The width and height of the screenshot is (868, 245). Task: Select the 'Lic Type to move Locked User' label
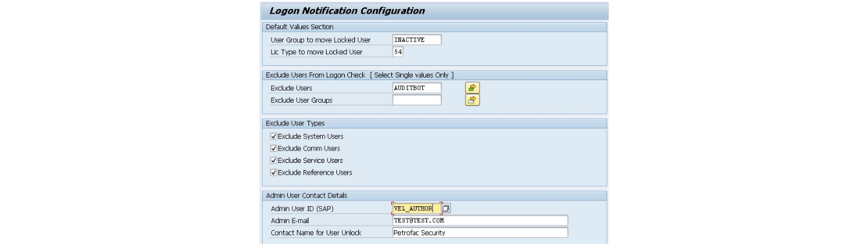(x=316, y=52)
